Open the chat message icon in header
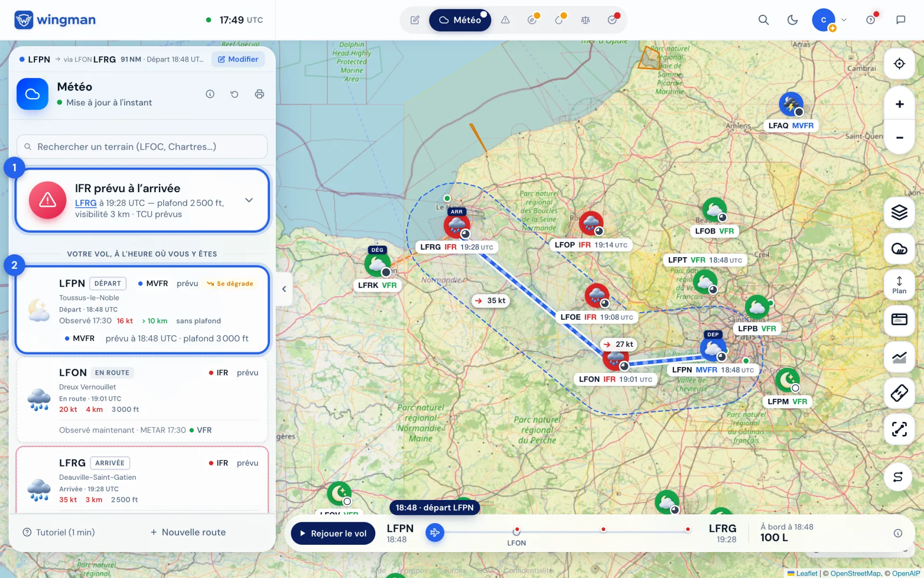Screen dimensions: 924x578 [x=900, y=20]
